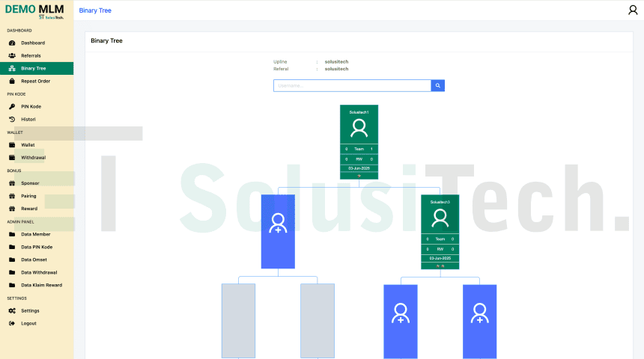Click the Data Klaim Reward folder icon
The image size is (644, 359).
pyautogui.click(x=12, y=285)
